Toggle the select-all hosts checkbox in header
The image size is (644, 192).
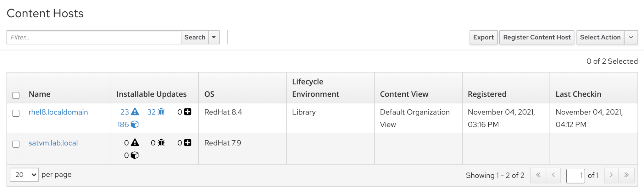pyautogui.click(x=16, y=95)
